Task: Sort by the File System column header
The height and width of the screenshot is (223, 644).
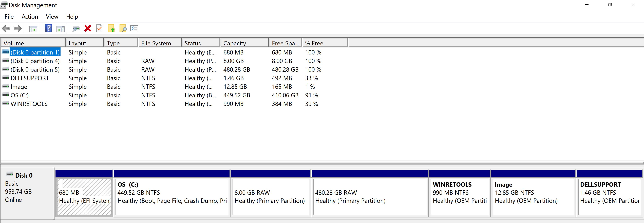Action: click(x=160, y=43)
